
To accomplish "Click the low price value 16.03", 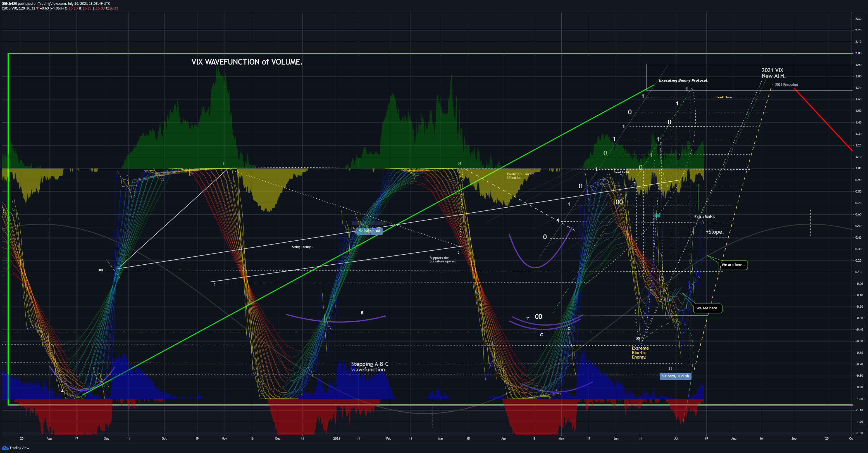I will tap(100, 8).
